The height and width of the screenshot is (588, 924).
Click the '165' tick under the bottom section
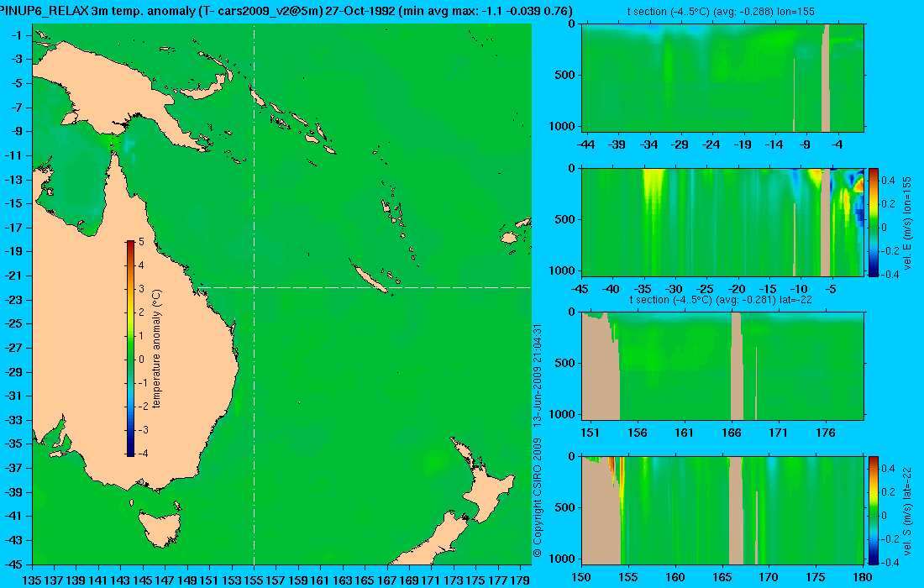pos(722,577)
